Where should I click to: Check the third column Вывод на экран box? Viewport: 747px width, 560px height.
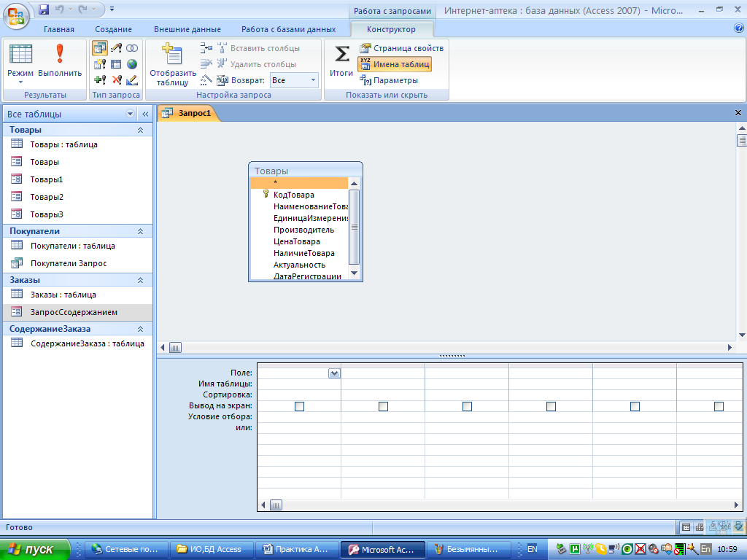click(467, 406)
